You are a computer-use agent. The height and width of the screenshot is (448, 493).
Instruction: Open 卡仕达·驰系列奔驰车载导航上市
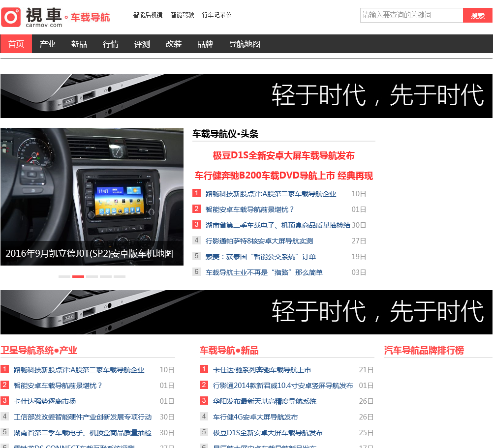click(x=262, y=370)
